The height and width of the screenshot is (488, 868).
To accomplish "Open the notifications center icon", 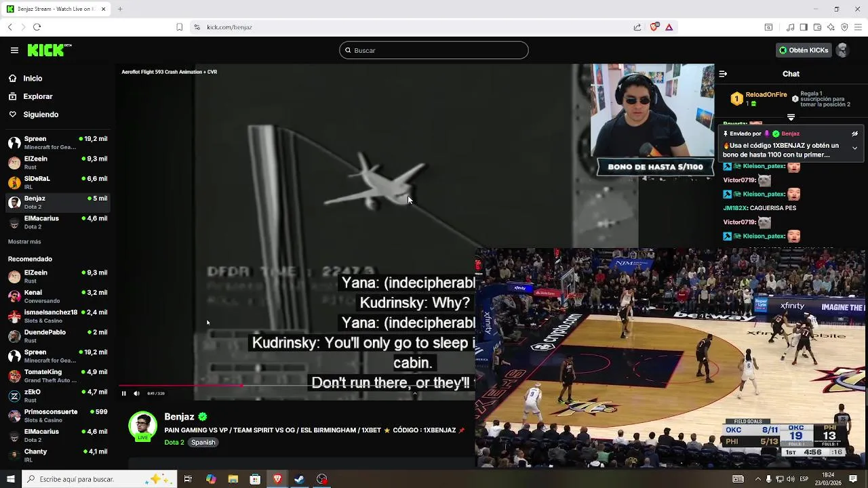I will coord(853,479).
